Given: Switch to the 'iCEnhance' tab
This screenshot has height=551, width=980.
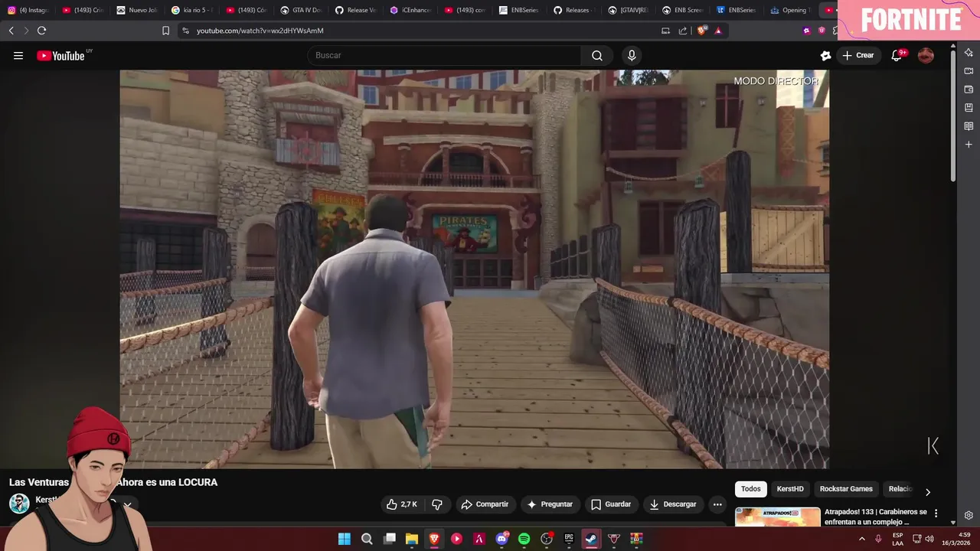Looking at the screenshot, I should (x=410, y=10).
